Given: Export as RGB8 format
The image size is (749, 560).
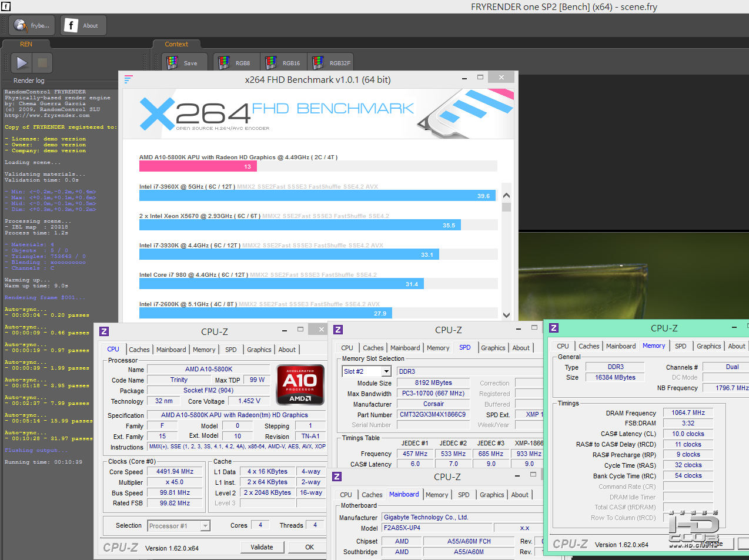Looking at the screenshot, I should (236, 63).
